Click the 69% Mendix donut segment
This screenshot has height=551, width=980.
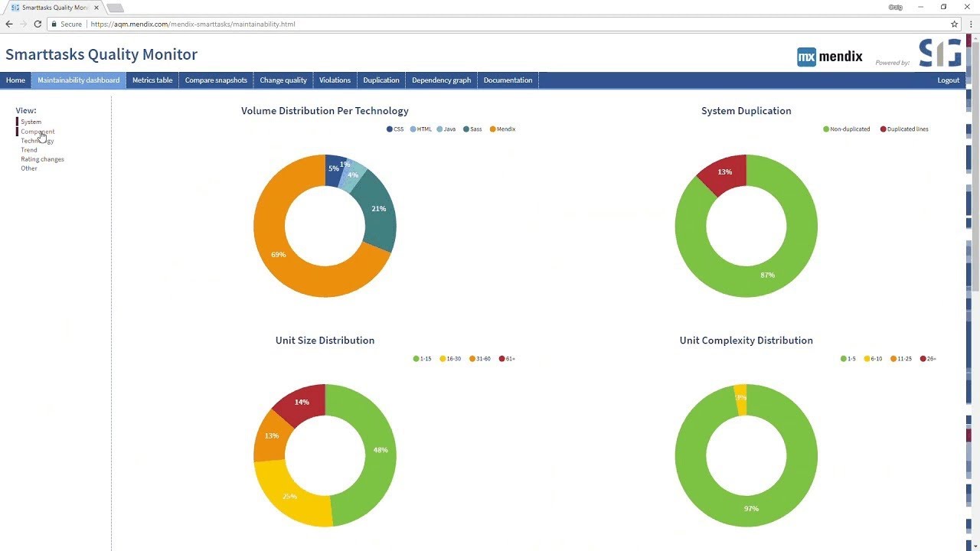tap(279, 254)
